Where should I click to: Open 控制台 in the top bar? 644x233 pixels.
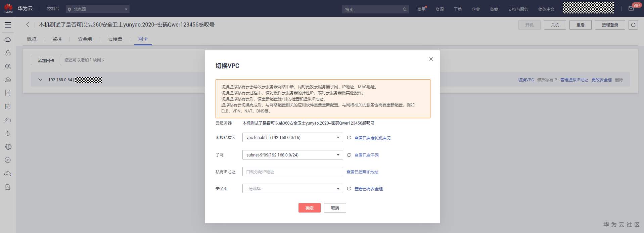coord(53,9)
